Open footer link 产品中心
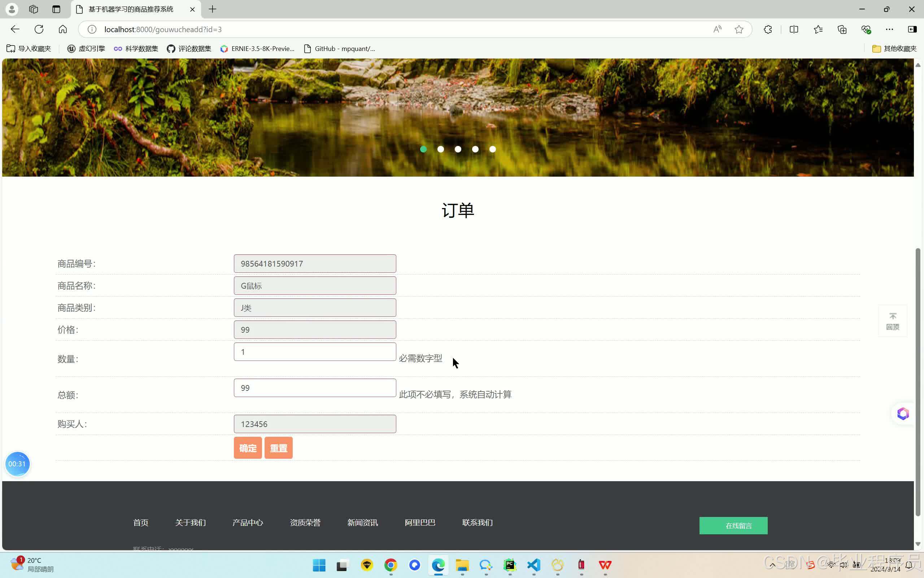This screenshot has height=578, width=924. click(247, 523)
